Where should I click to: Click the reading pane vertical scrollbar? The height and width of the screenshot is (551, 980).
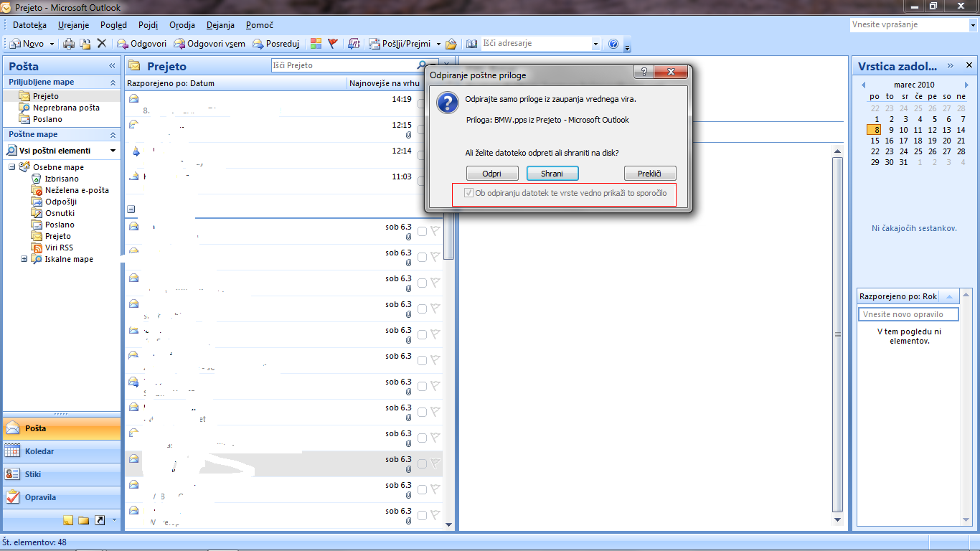click(x=837, y=335)
